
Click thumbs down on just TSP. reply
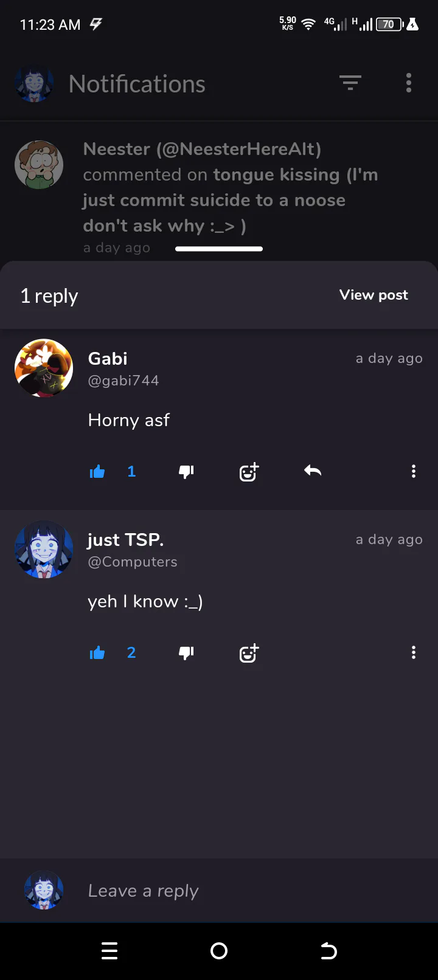[x=186, y=653]
